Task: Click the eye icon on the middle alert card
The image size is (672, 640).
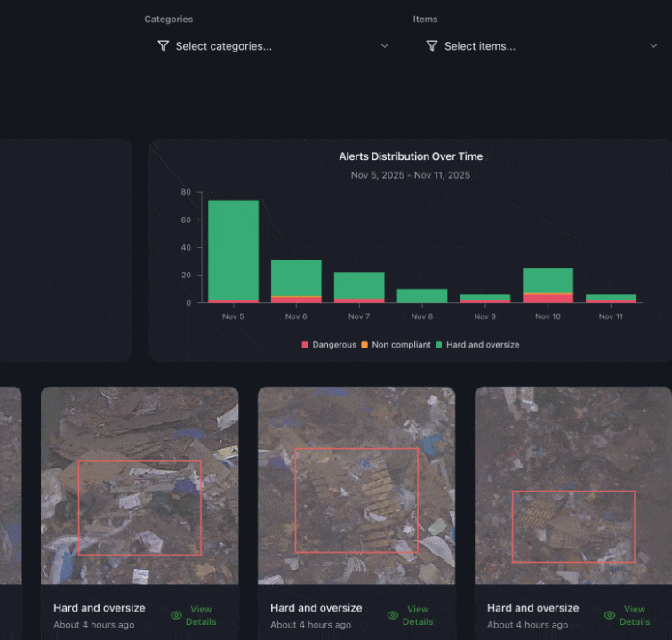Action: click(393, 615)
